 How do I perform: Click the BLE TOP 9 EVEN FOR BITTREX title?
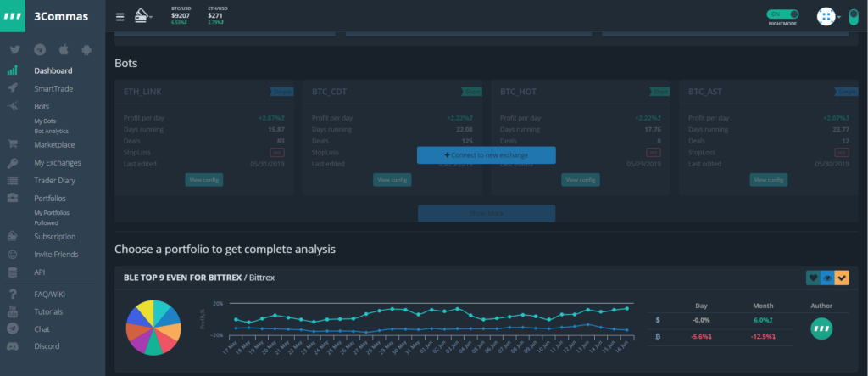[183, 278]
